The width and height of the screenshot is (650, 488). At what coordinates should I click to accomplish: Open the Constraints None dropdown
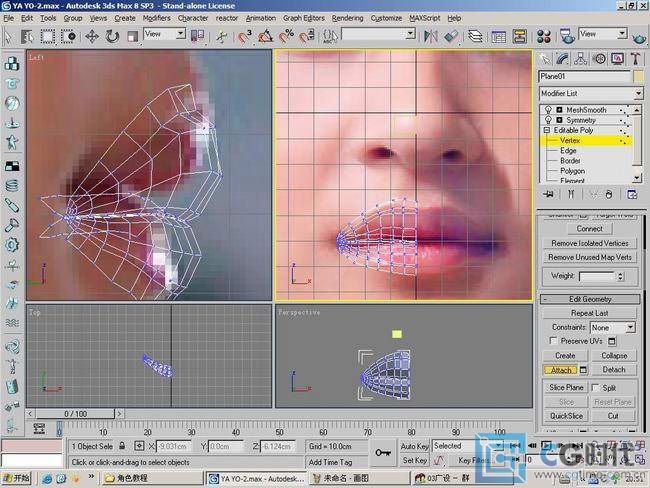tap(613, 328)
